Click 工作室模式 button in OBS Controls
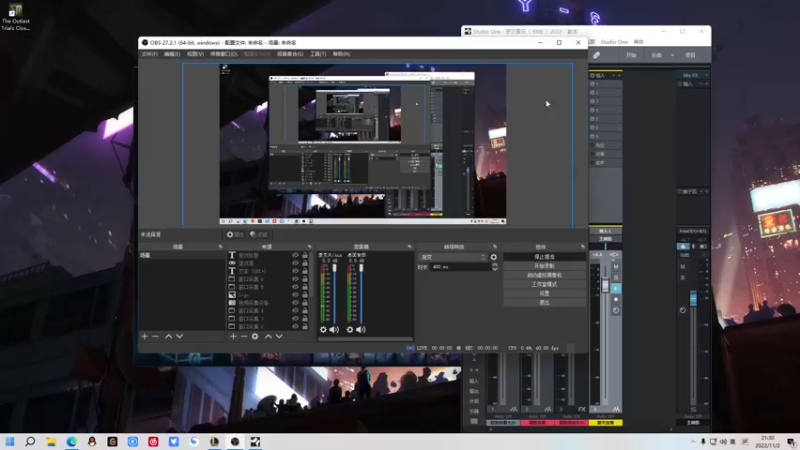Screen dimensions: 800x450 [x=544, y=284]
